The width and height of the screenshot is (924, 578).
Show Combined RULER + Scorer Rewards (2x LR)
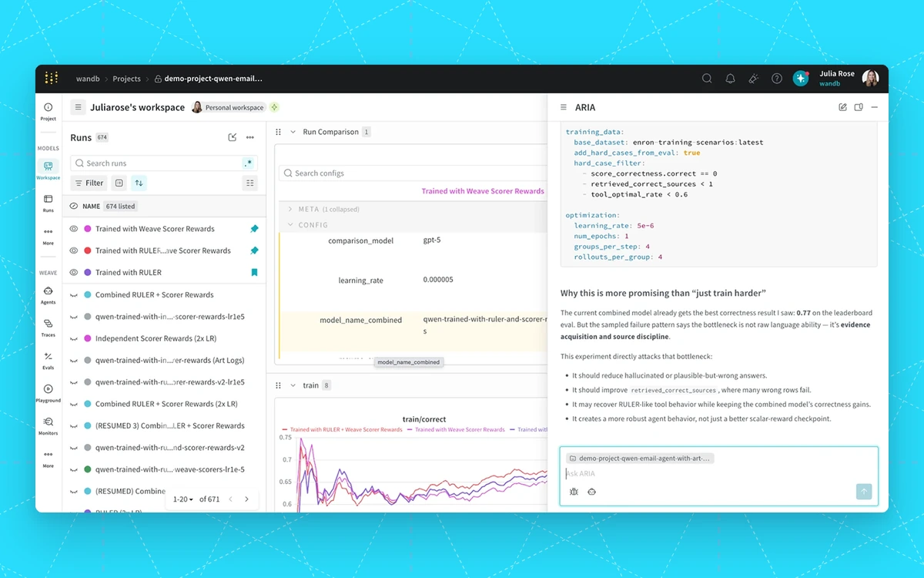pyautogui.click(x=74, y=404)
